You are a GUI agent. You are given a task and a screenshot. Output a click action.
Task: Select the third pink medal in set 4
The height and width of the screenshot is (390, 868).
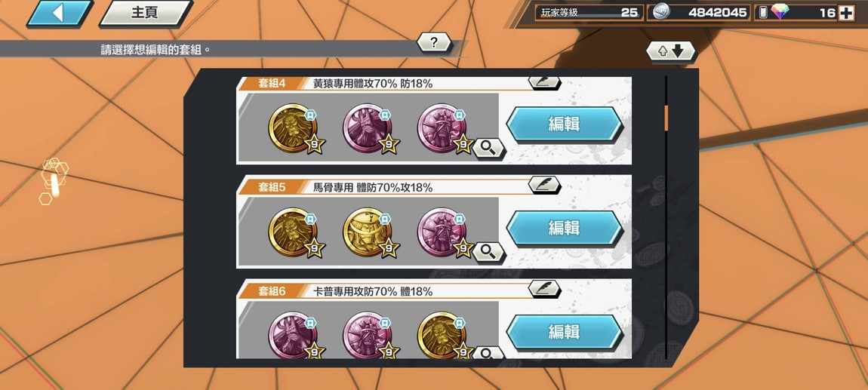(x=442, y=128)
